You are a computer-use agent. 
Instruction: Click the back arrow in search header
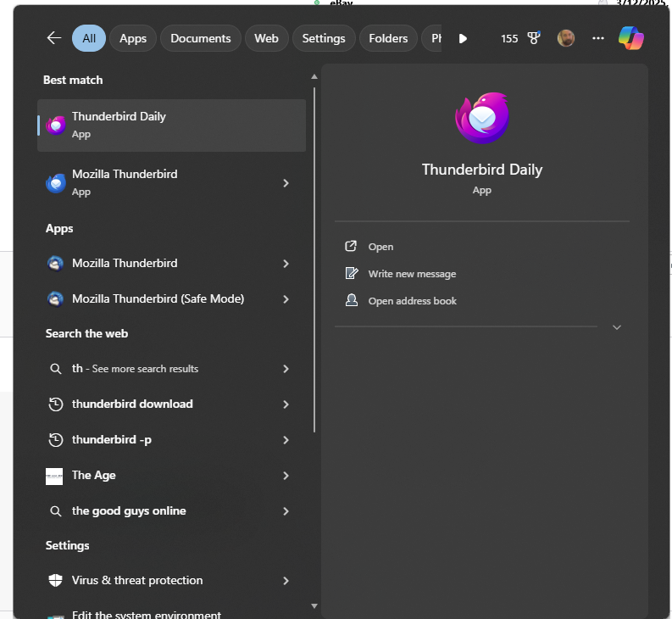click(54, 38)
